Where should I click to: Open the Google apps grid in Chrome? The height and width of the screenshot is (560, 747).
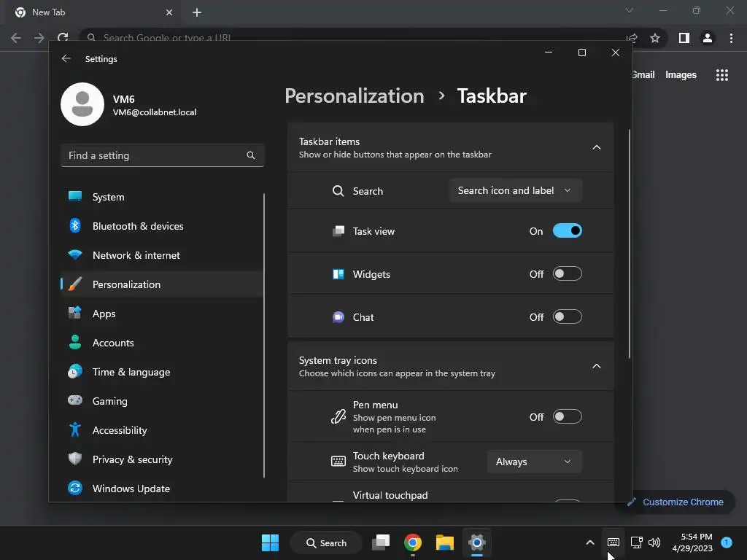(721, 75)
